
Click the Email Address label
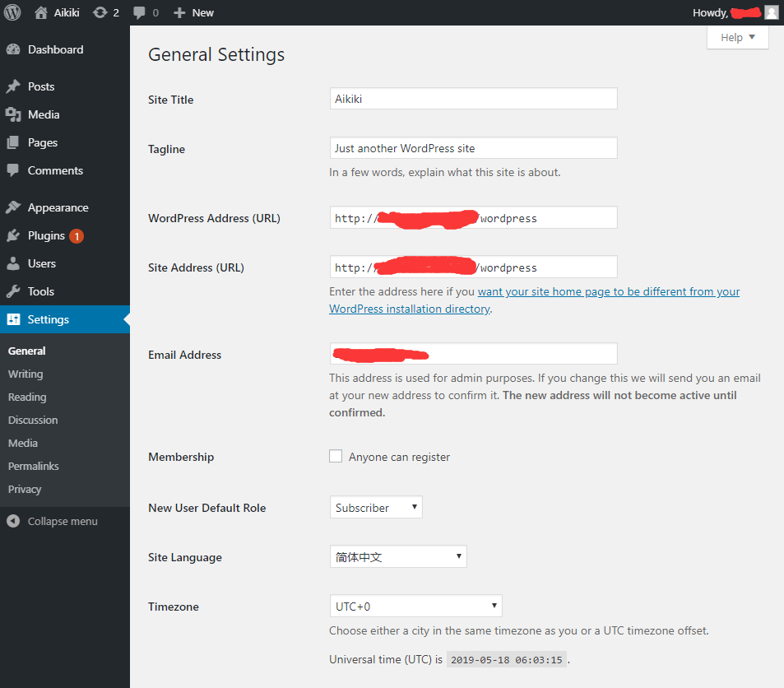pyautogui.click(x=184, y=355)
